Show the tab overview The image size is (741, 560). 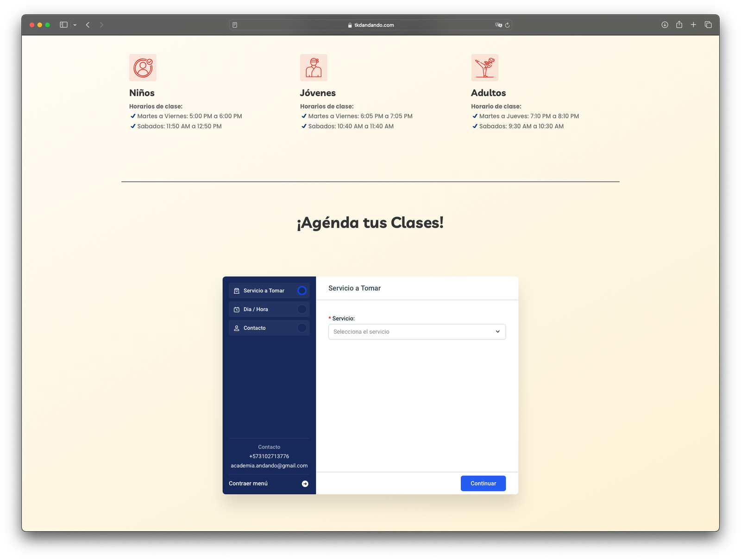coord(708,25)
